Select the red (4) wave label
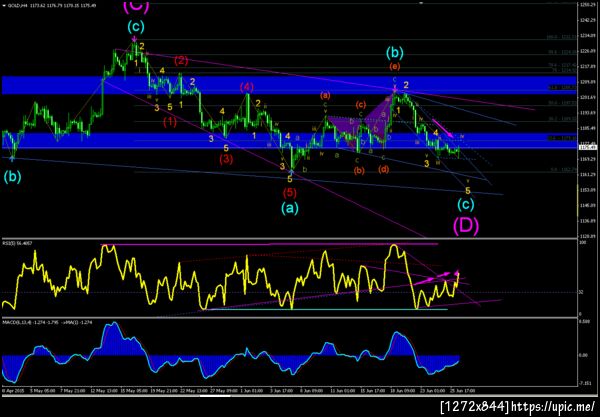600x417 pixels. [x=247, y=87]
